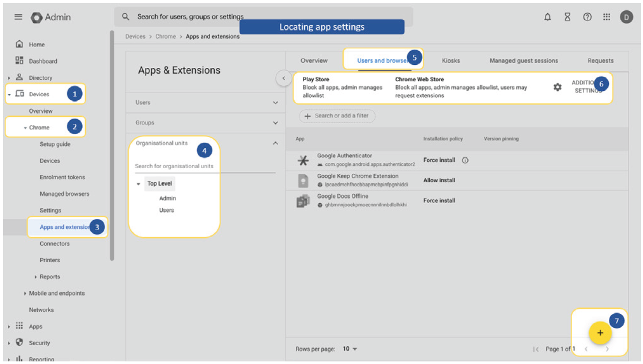Click the Dashboard icon in sidebar
The height and width of the screenshot is (364, 643).
(x=19, y=61)
